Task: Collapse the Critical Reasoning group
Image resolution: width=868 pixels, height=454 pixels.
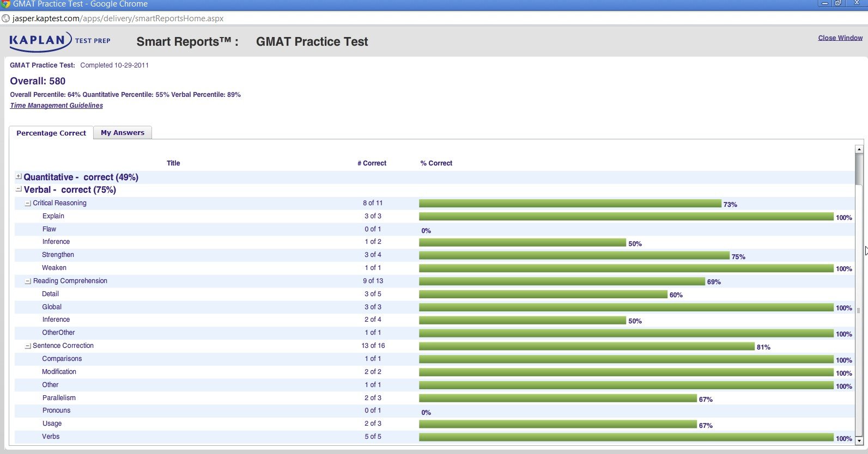Action: click(28, 204)
